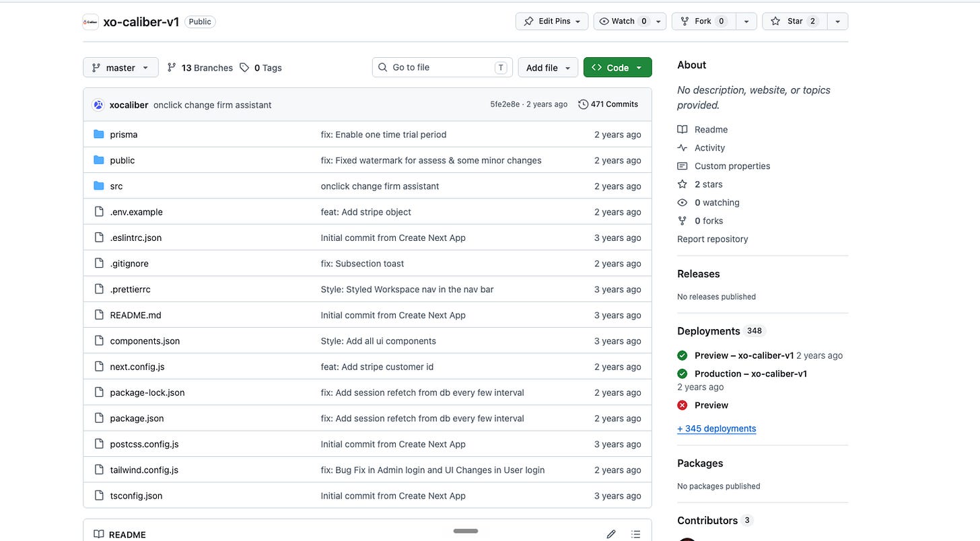The width and height of the screenshot is (980, 541).
Task: Open the tailwind.config.js file
Action: (144, 470)
